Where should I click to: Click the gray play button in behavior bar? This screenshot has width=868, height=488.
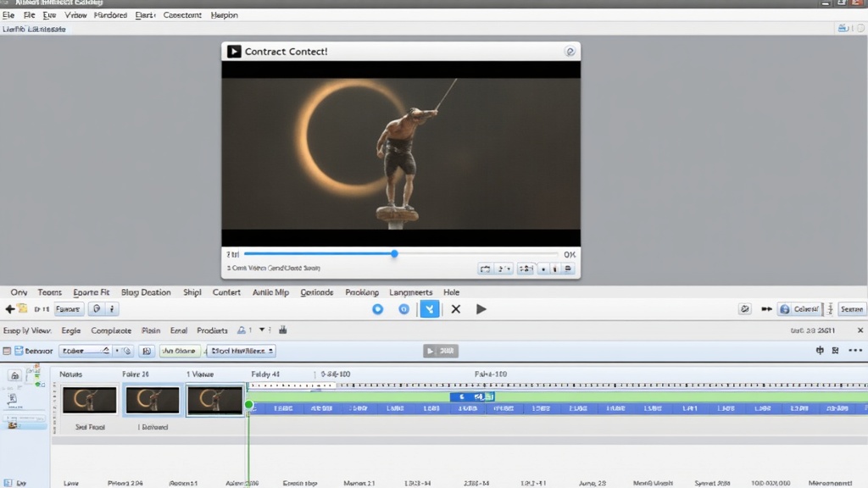coord(441,351)
